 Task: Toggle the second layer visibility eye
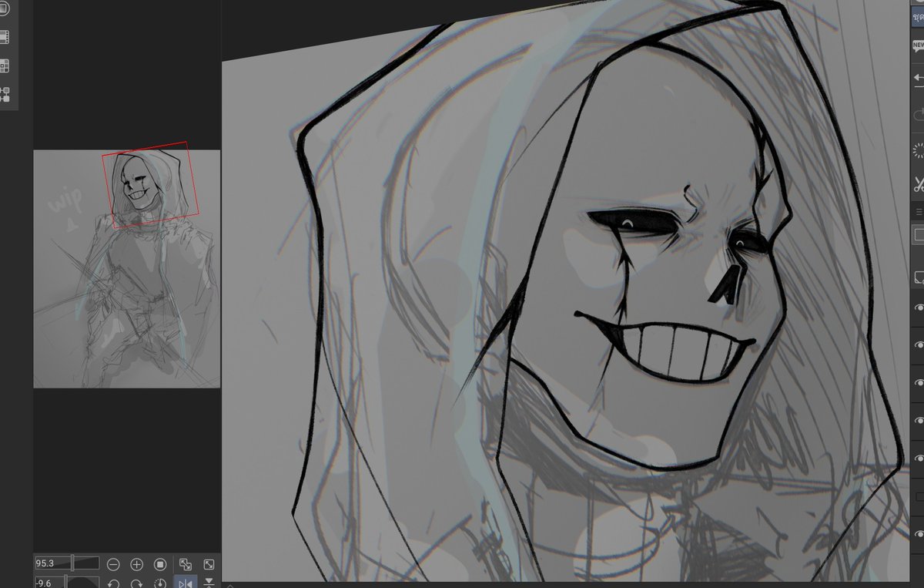coord(919,345)
